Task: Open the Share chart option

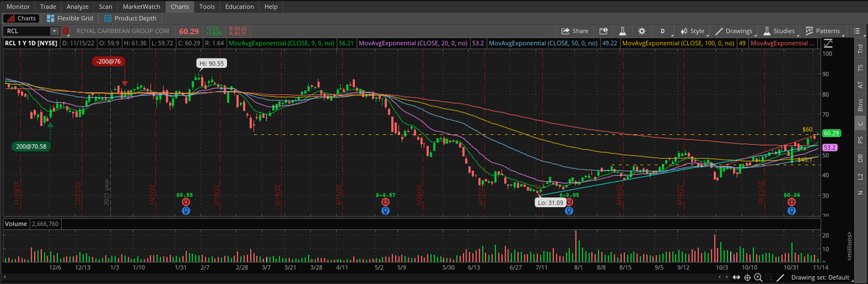Action: click(x=575, y=31)
